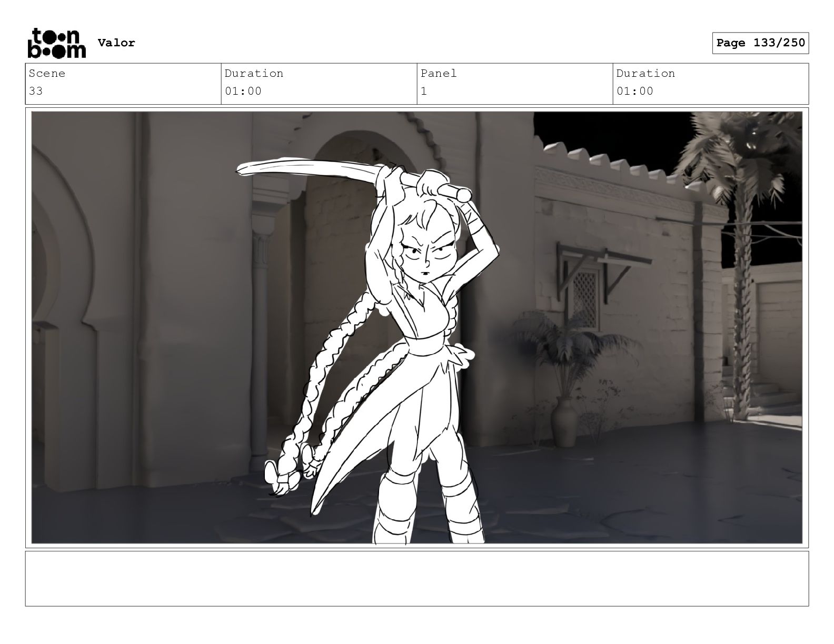
Task: Click the 'Panel' header label
Action: point(439,73)
